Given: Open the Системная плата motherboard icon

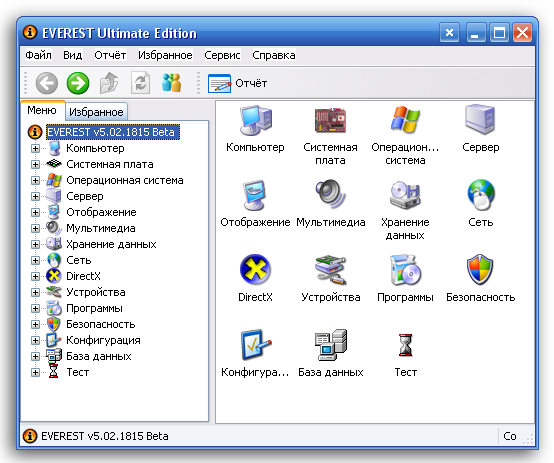Looking at the screenshot, I should point(330,120).
